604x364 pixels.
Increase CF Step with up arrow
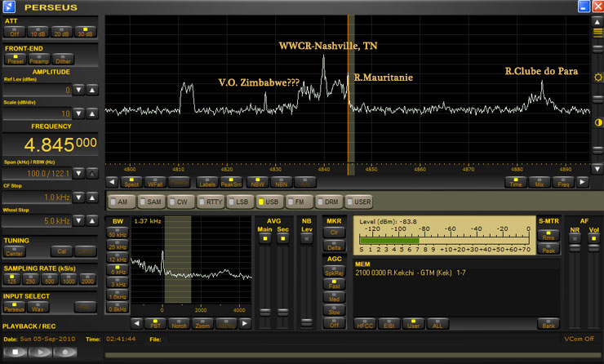[91, 198]
